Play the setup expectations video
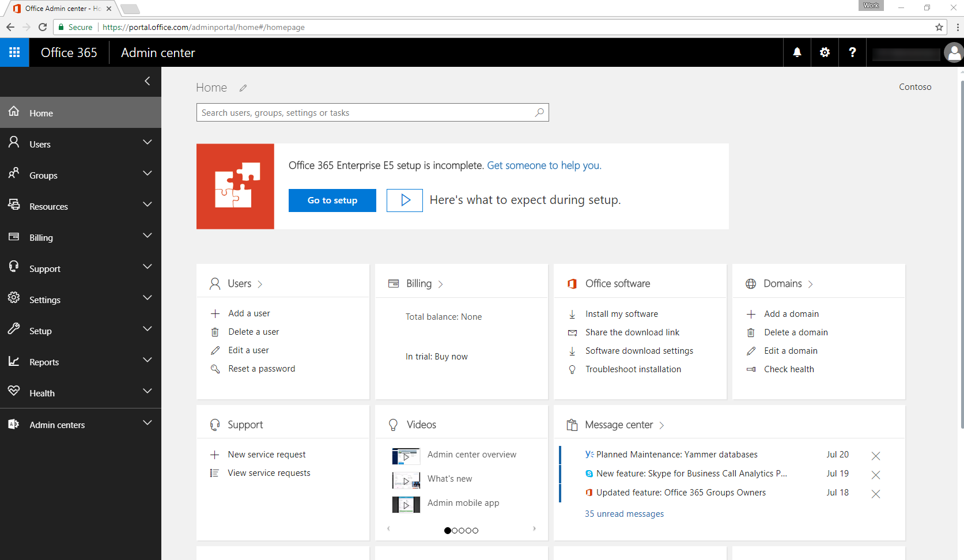This screenshot has height=560, width=964. click(404, 200)
